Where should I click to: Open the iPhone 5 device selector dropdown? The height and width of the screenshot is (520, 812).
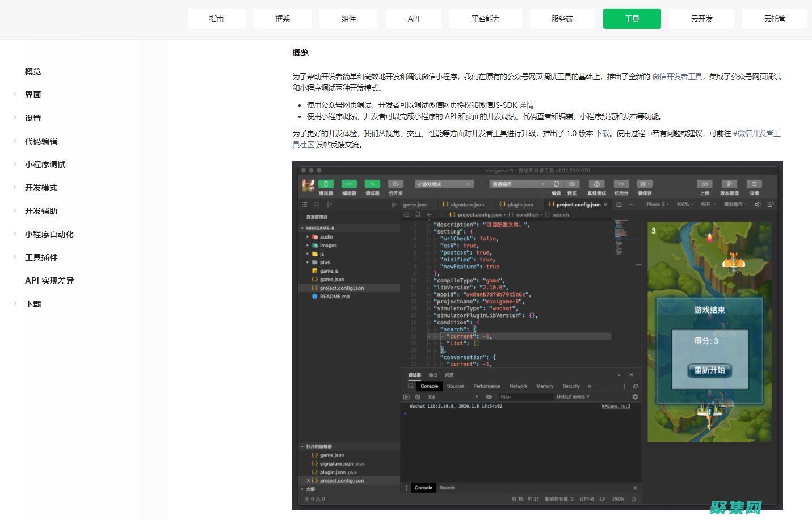point(657,205)
